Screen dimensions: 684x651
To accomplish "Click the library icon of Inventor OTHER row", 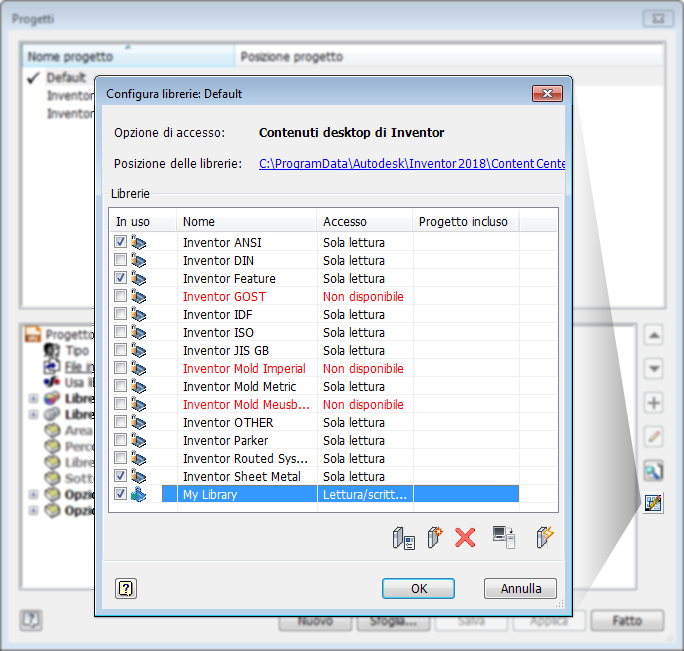I will tap(139, 422).
